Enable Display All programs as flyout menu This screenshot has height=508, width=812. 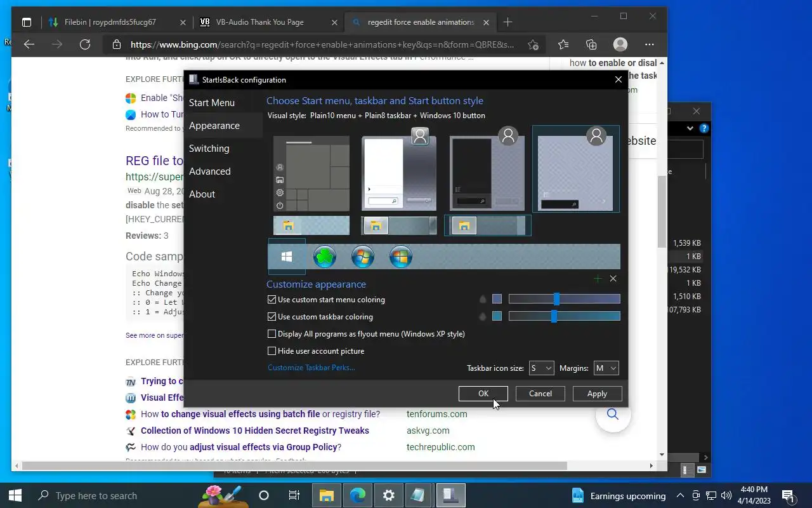tap(366, 333)
